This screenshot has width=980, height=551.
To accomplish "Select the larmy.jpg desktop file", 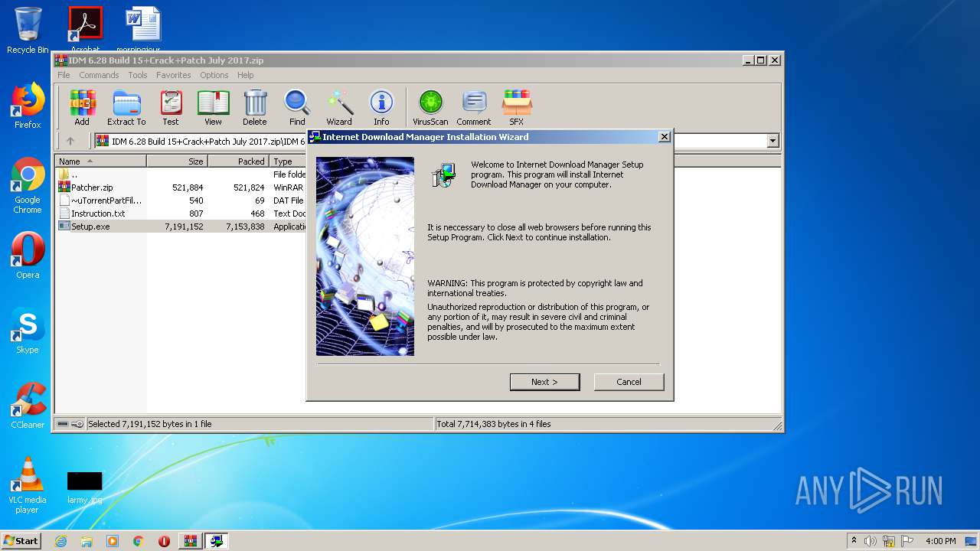I will pos(84,487).
